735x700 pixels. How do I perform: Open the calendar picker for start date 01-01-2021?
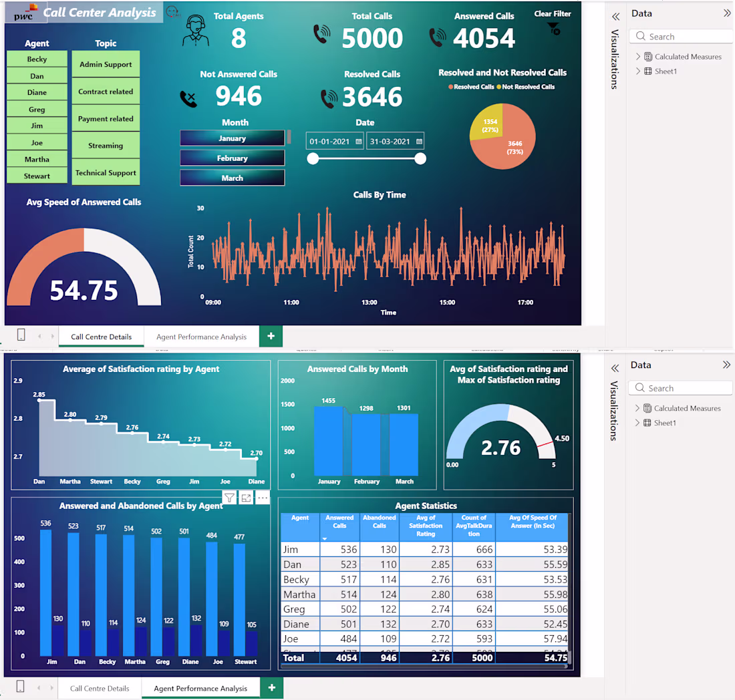(x=359, y=142)
